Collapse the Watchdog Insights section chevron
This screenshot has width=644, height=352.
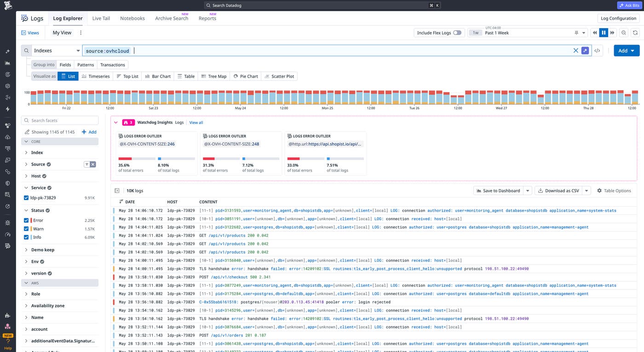[x=116, y=122]
